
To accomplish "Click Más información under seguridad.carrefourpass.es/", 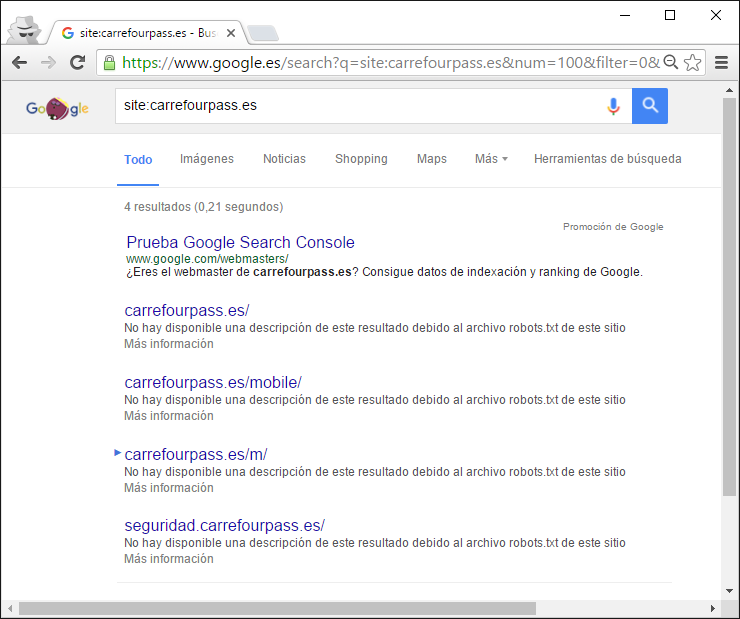I will point(169,559).
